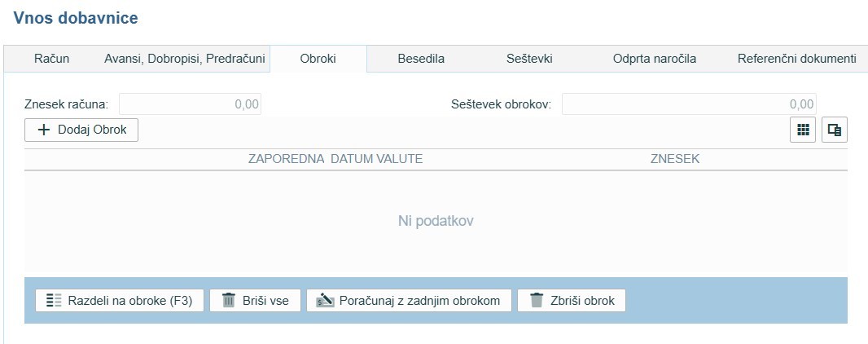Focus the Seštevek obrokov field
The image size is (868, 344).
tap(688, 104)
